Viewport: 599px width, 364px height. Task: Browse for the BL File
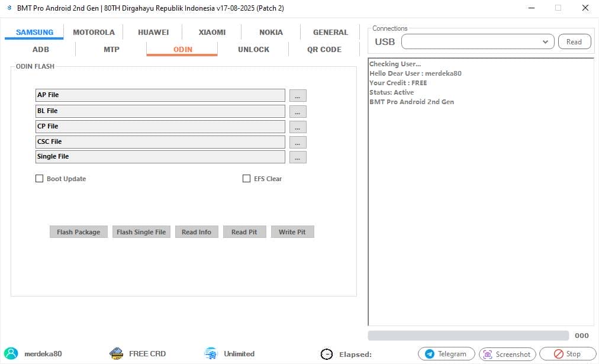298,111
